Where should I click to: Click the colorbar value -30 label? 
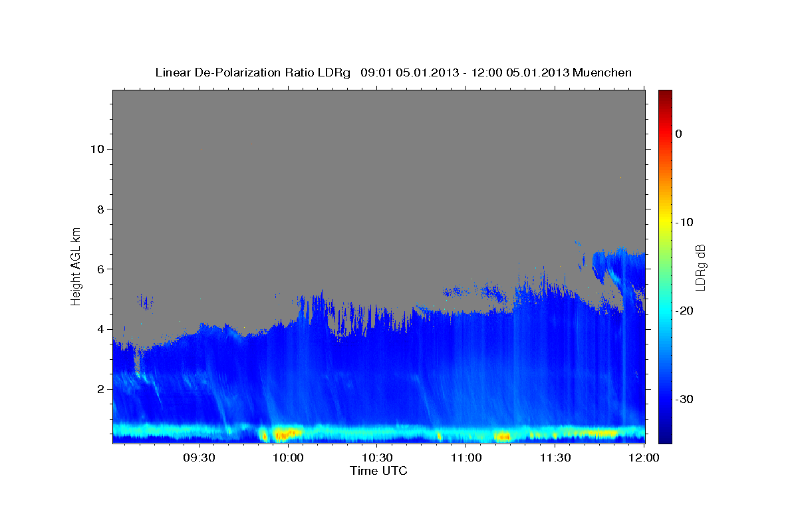[x=684, y=399]
